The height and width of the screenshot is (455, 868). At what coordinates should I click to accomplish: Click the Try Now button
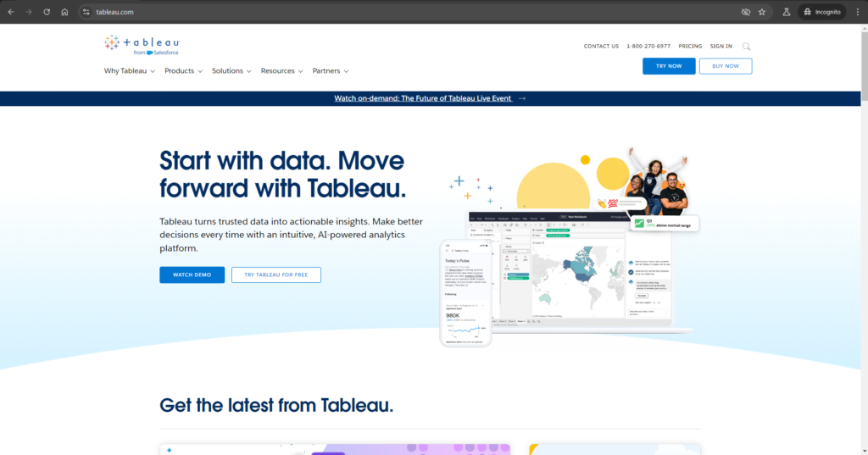669,66
